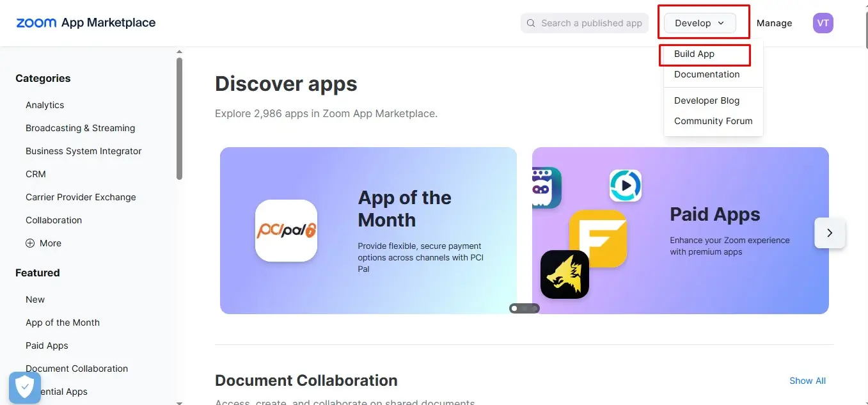Advance carousel with the right arrow
868x405 pixels.
(830, 233)
